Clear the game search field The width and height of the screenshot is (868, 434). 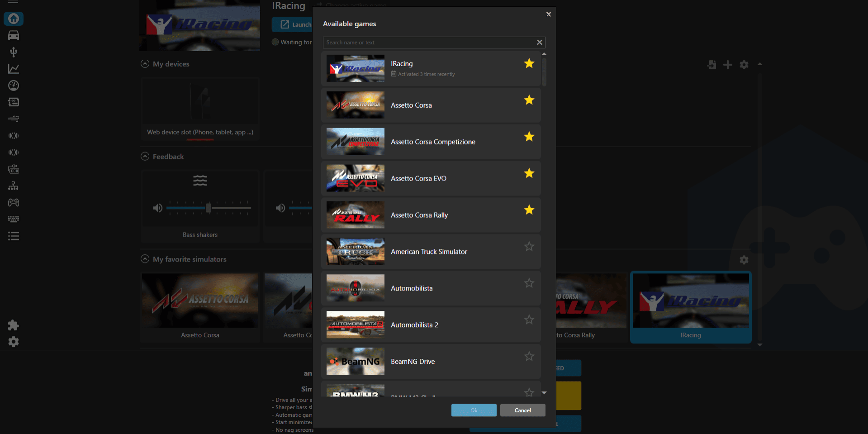pos(539,42)
